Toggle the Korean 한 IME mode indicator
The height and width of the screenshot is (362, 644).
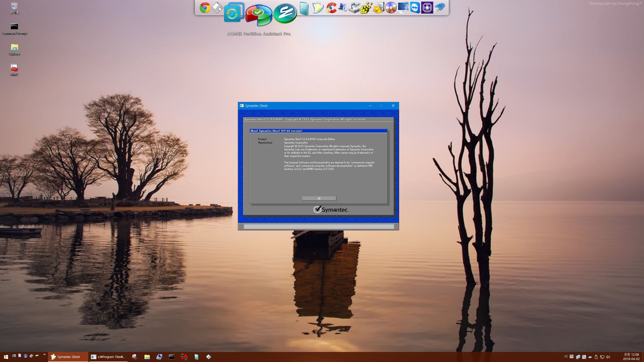(x=572, y=356)
